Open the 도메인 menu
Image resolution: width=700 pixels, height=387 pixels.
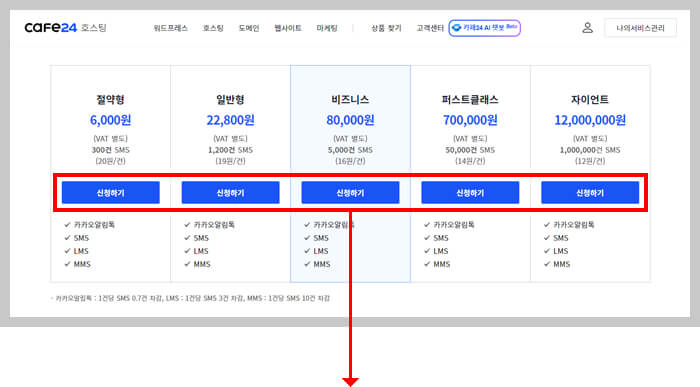pos(249,28)
